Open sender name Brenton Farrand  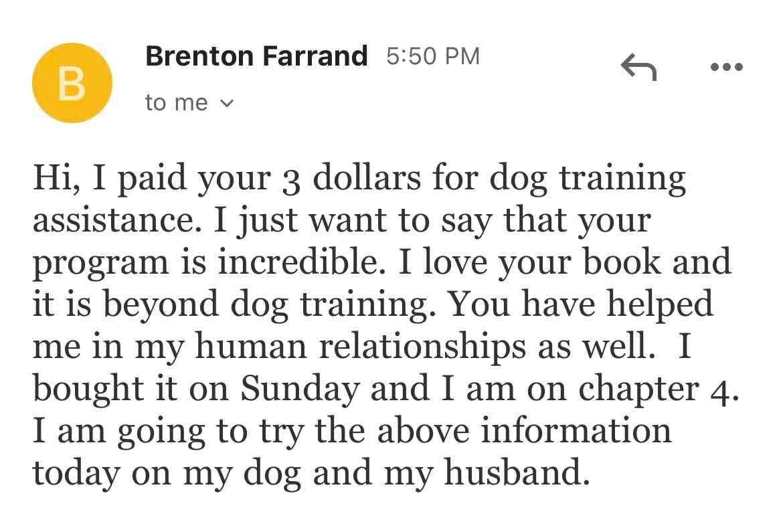coord(256,56)
